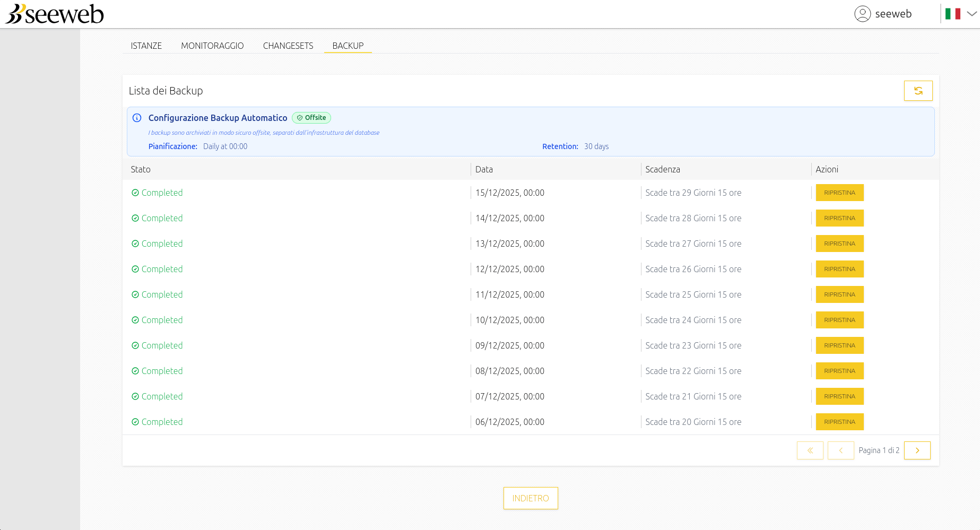Jump to the first backup page

coord(810,450)
